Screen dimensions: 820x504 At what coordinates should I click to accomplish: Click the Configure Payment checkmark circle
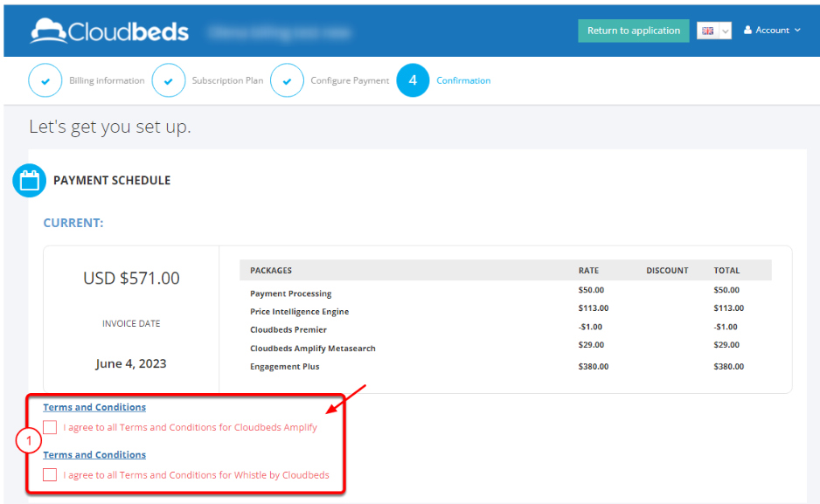pos(287,80)
